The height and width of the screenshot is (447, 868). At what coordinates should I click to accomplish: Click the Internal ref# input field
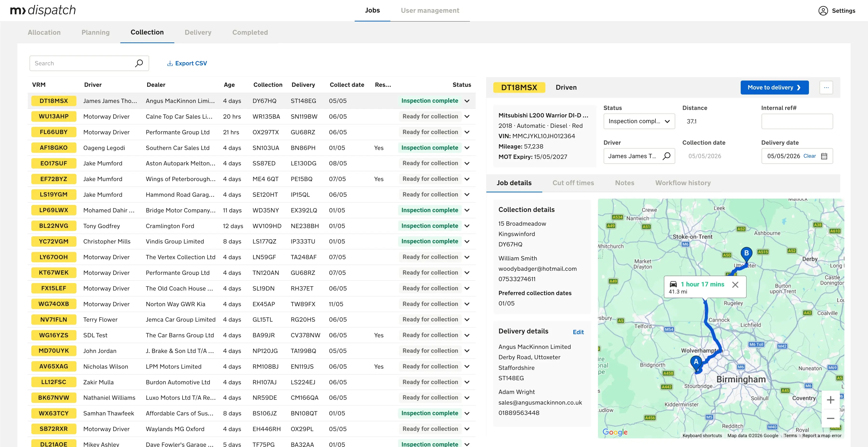[797, 121]
